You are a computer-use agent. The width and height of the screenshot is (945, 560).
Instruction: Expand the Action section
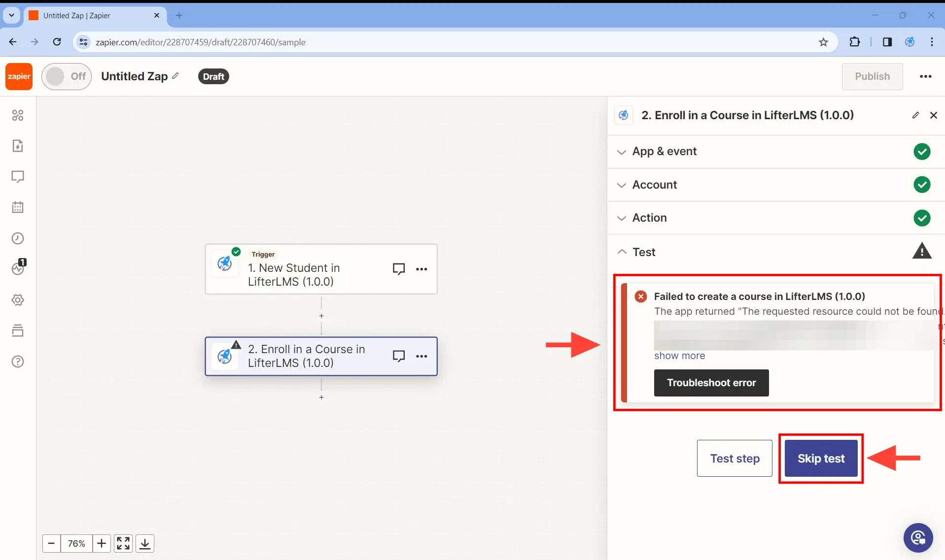776,218
